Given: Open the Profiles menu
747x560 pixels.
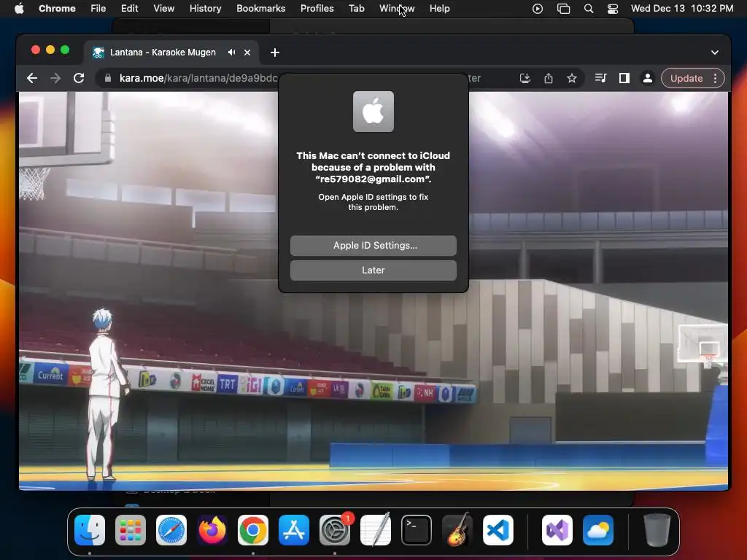Looking at the screenshot, I should pos(317,9).
